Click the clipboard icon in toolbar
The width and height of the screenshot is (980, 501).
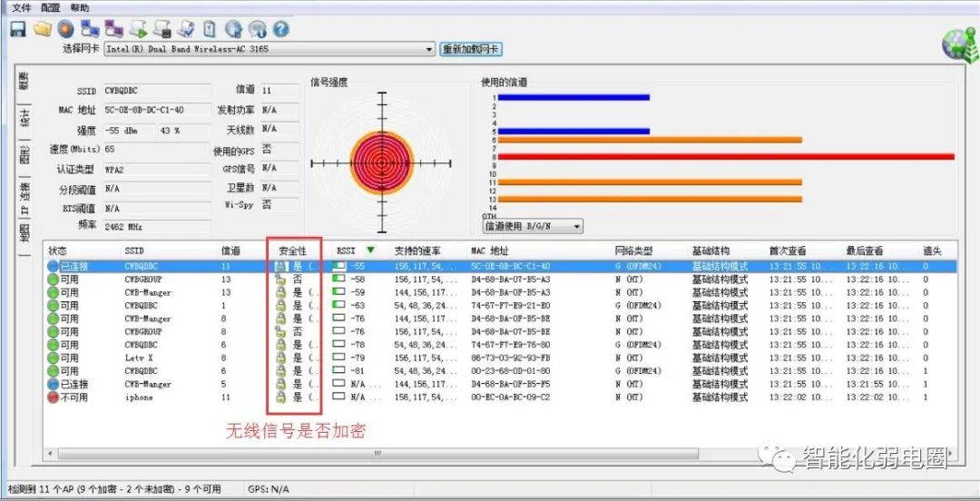click(210, 29)
